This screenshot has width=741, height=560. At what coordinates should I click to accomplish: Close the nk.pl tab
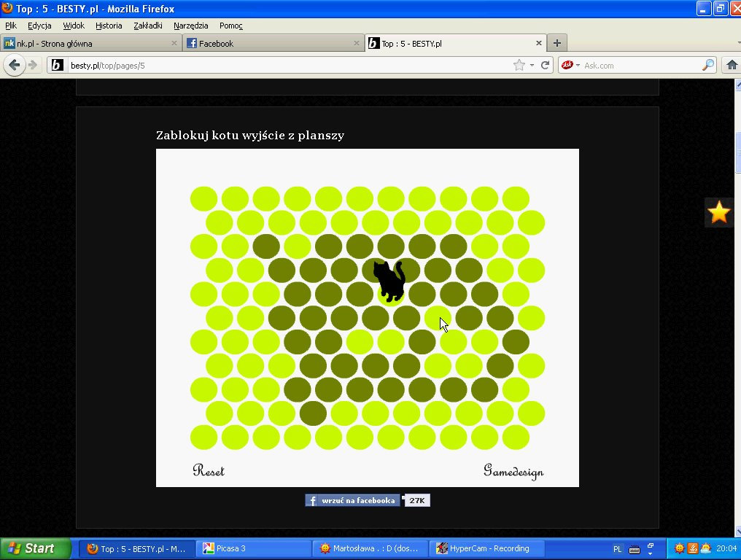click(174, 43)
